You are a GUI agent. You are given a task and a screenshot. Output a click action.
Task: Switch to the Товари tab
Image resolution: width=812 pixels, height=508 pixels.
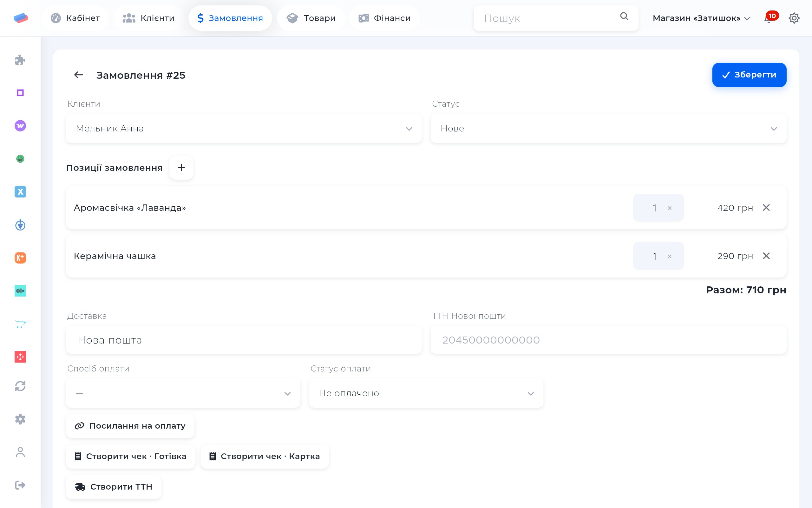click(x=311, y=18)
